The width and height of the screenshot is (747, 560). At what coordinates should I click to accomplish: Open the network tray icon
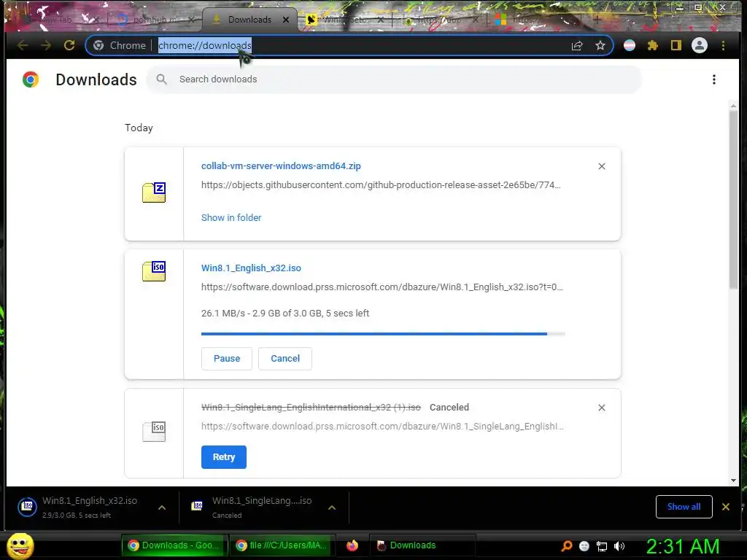tap(602, 546)
